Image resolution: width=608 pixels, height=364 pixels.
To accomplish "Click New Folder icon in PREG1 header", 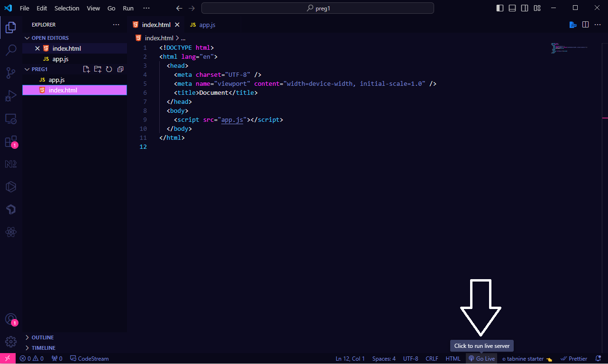I will coord(98,69).
